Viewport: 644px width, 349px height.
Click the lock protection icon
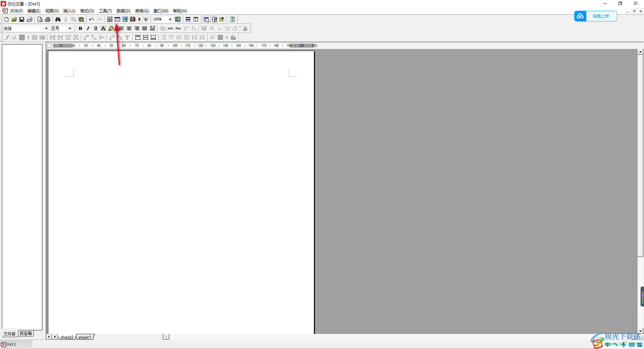(x=245, y=29)
